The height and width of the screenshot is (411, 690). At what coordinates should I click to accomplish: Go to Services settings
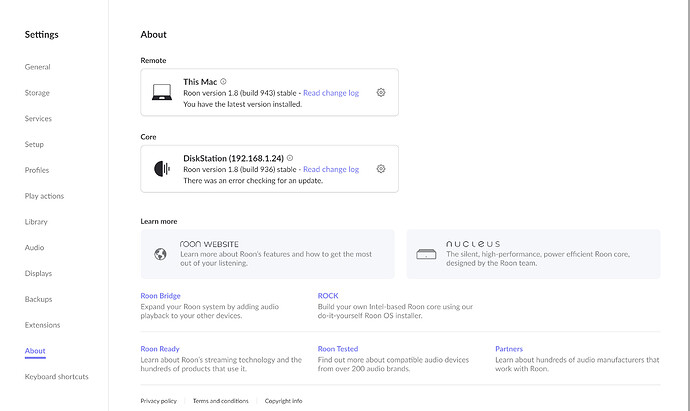(x=38, y=118)
